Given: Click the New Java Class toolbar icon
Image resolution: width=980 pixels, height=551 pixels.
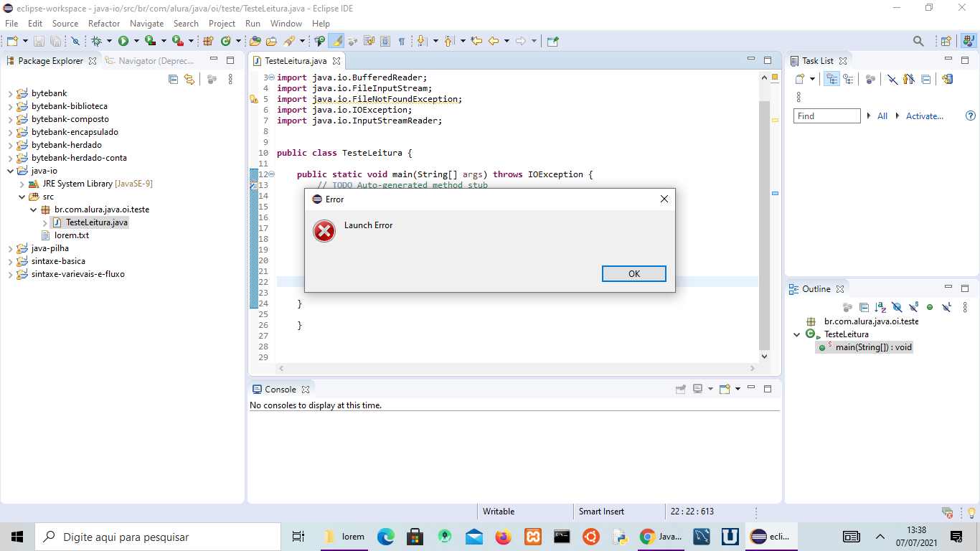Looking at the screenshot, I should [227, 42].
